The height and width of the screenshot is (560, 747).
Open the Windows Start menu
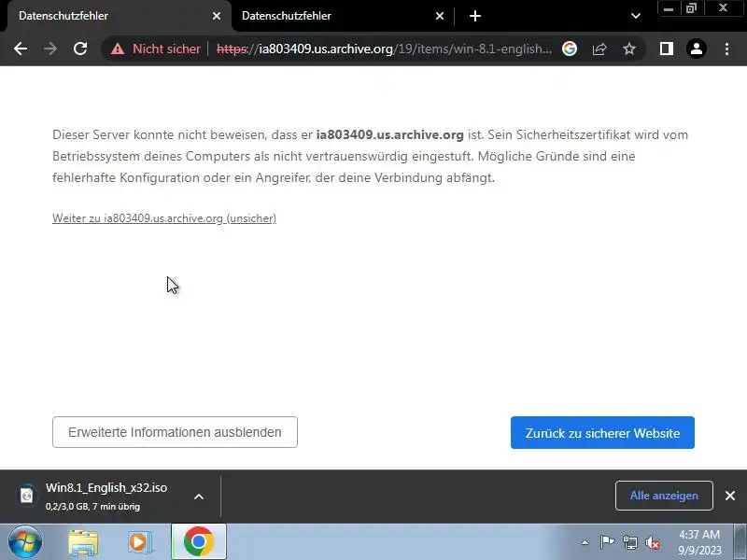pyautogui.click(x=24, y=542)
